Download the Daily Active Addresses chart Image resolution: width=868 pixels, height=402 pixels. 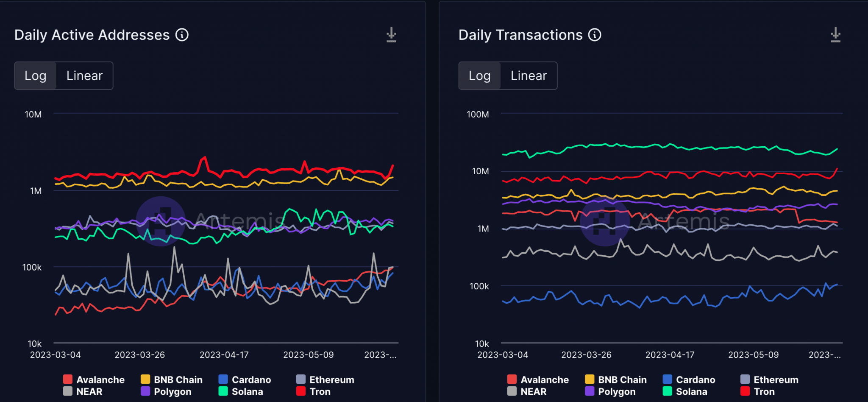click(x=391, y=35)
